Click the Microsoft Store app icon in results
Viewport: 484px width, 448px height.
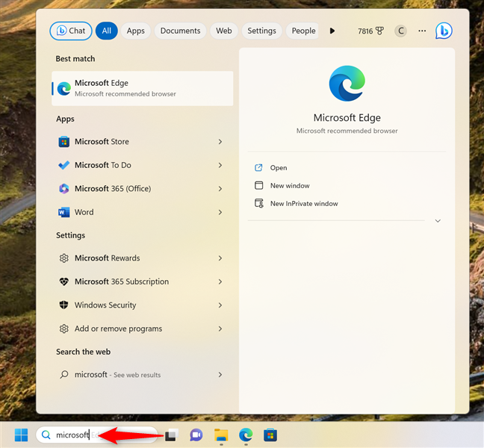tap(64, 142)
